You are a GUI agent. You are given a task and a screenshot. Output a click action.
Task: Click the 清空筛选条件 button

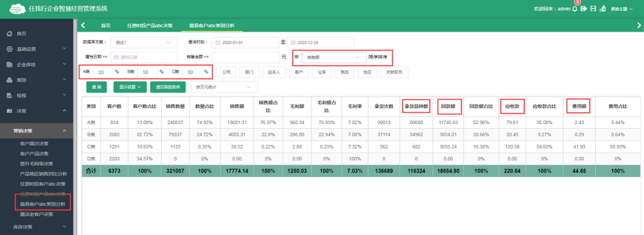pyautogui.click(x=167, y=87)
